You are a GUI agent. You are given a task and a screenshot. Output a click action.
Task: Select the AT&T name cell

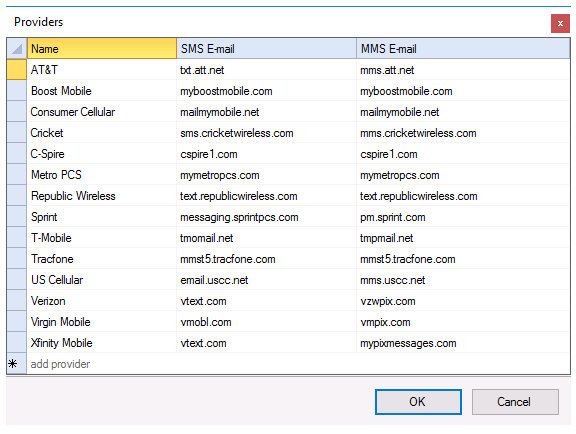point(102,69)
